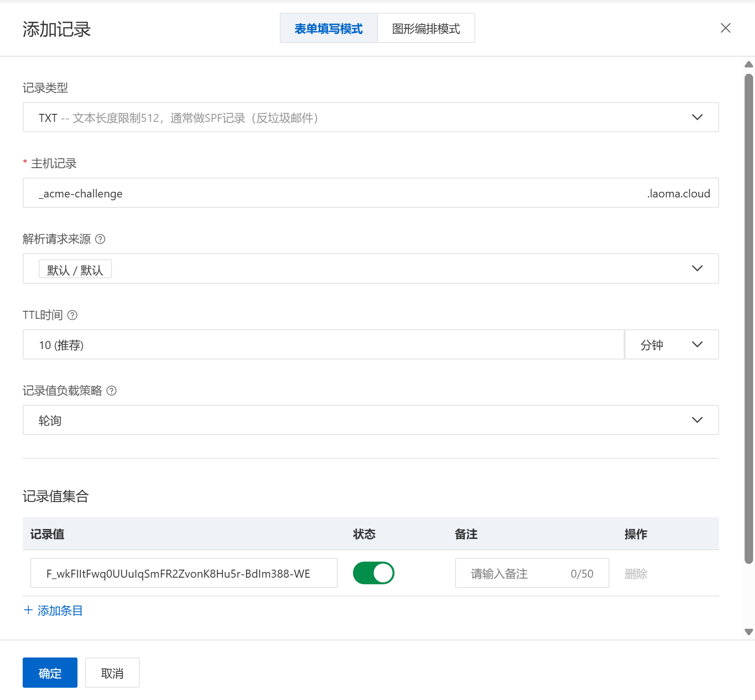Switch to 表单填写模式 tab
Screen dimensions: 755x700
point(329,28)
